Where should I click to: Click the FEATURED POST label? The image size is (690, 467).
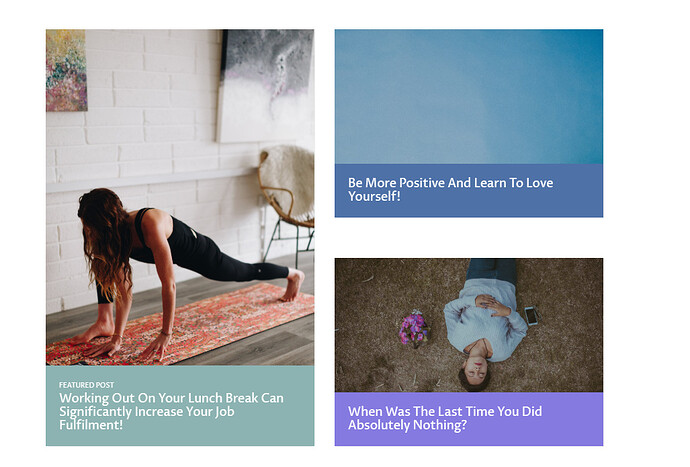(86, 385)
